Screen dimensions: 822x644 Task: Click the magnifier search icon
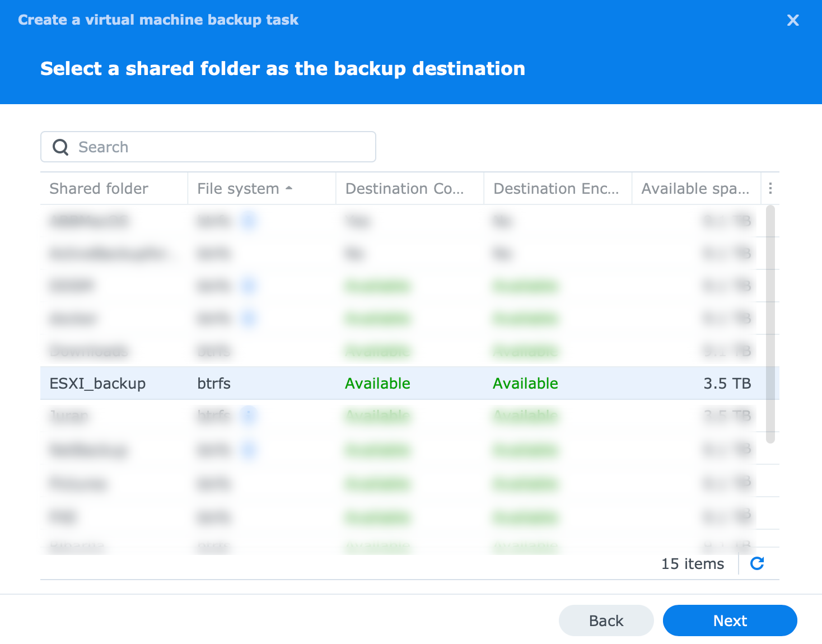pos(60,147)
